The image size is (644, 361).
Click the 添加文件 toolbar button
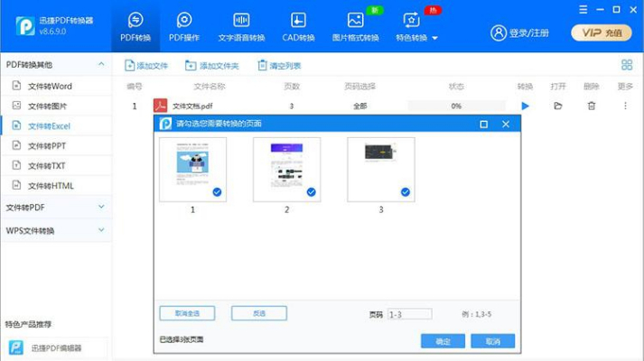point(146,66)
